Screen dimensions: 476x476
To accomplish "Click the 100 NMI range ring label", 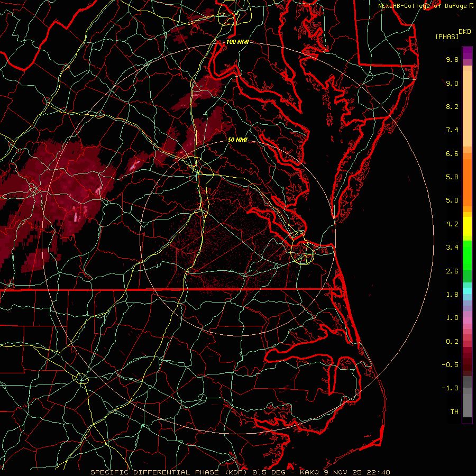I will [237, 42].
